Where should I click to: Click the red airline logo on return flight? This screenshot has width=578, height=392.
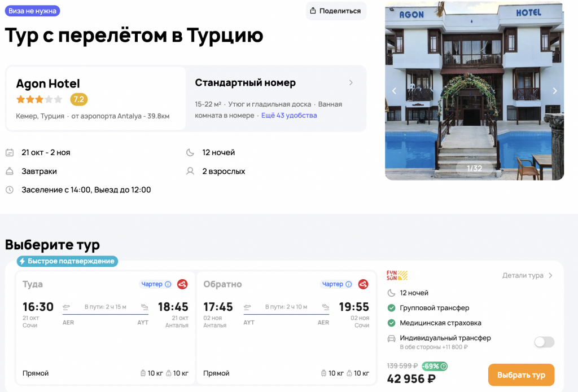coord(364,284)
